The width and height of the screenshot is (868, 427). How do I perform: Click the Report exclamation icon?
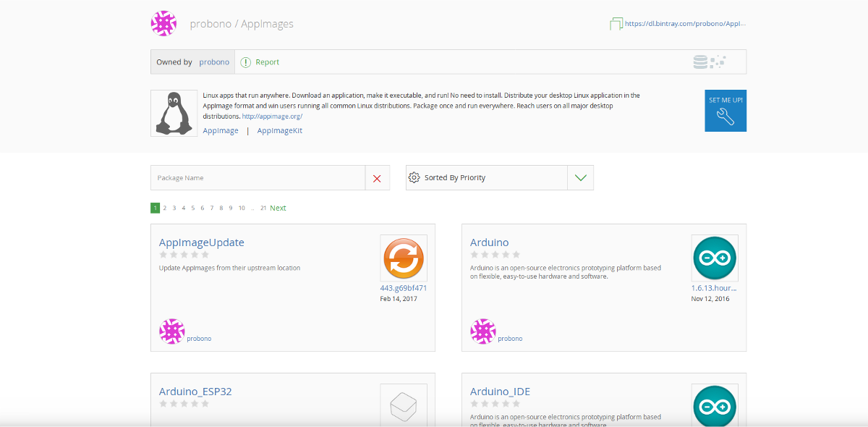pyautogui.click(x=246, y=62)
